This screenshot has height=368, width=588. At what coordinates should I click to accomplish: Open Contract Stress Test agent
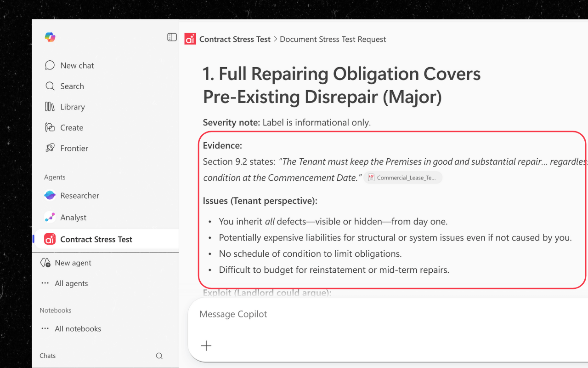(x=96, y=239)
